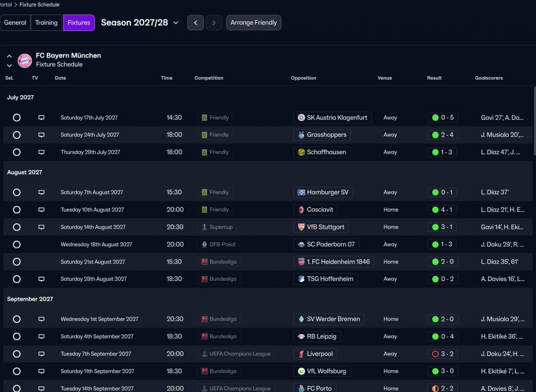Screen dimensions: 536x392
Task: Click the Result column header
Action: [434, 78]
